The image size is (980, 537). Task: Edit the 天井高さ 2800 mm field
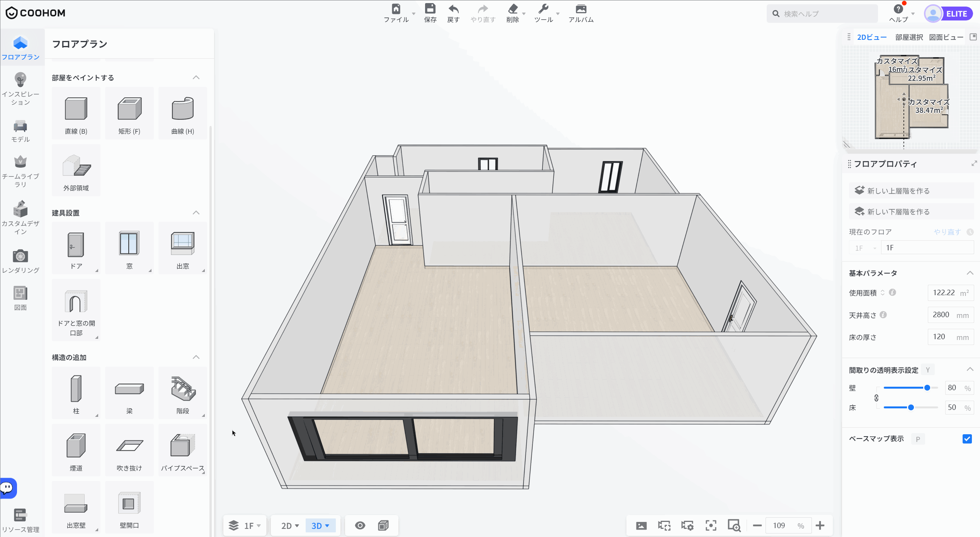pyautogui.click(x=951, y=315)
